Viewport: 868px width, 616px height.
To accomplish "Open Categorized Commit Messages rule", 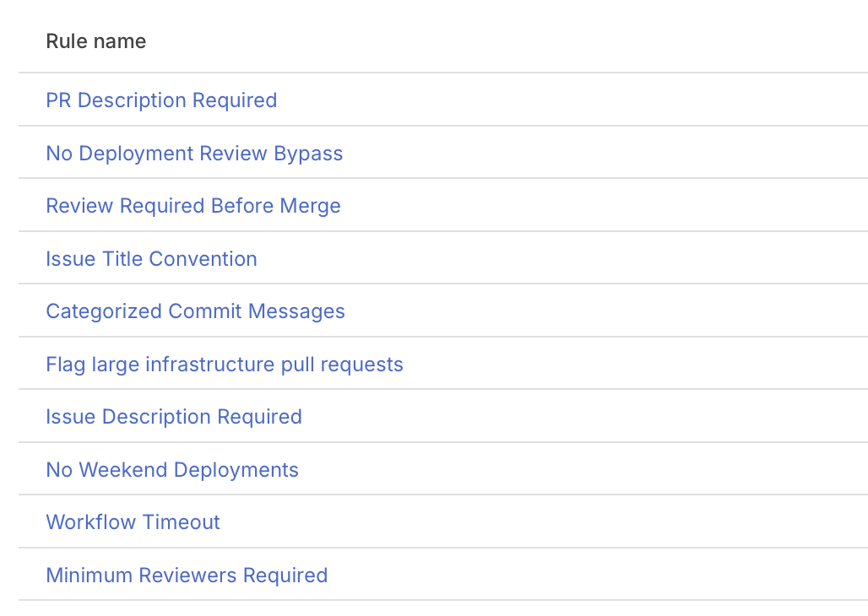I will pos(195,311).
